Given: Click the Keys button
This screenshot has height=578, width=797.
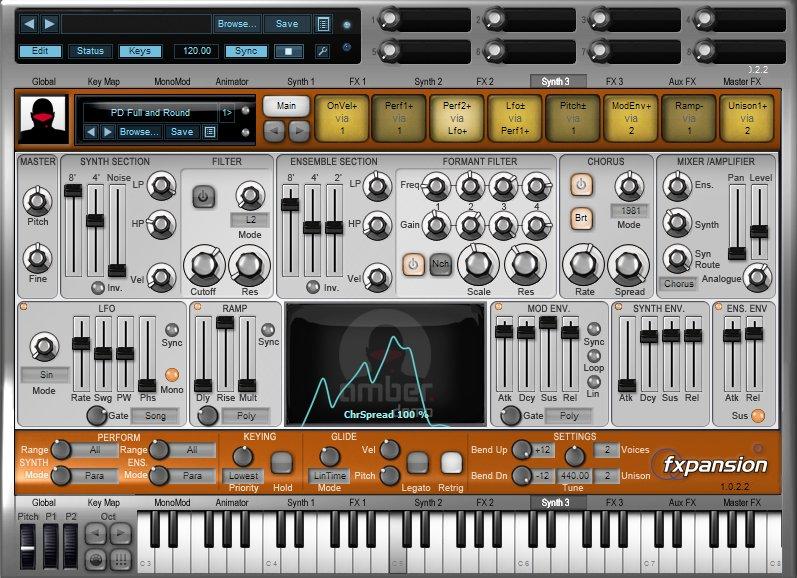Looking at the screenshot, I should [x=140, y=51].
